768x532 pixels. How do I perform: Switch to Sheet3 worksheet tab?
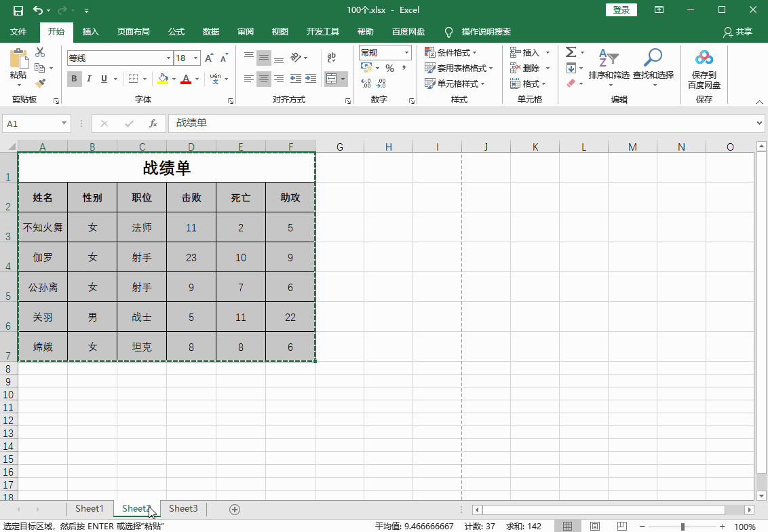point(183,508)
